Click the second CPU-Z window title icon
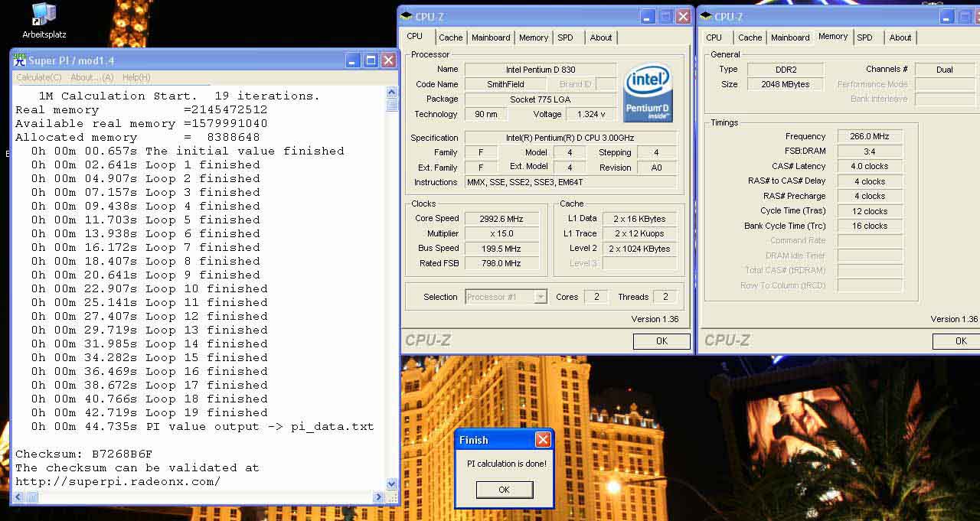The height and width of the screenshot is (521, 980). [x=706, y=16]
